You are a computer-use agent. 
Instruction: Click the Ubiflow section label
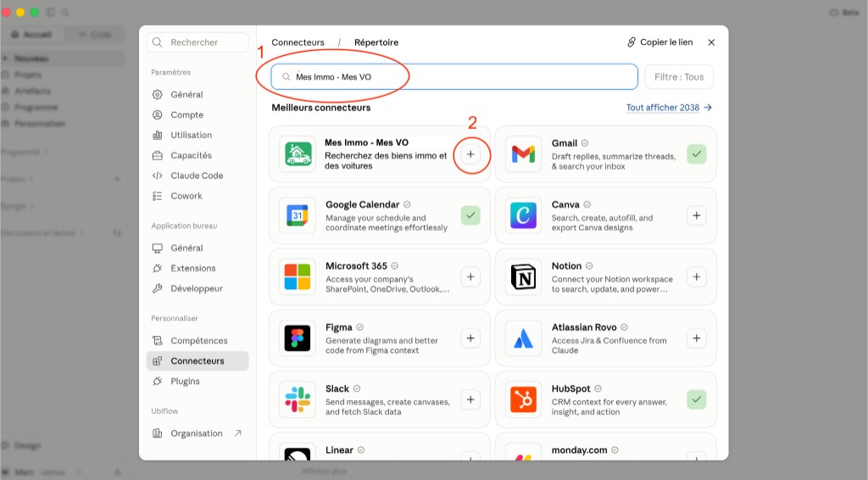[164, 411]
